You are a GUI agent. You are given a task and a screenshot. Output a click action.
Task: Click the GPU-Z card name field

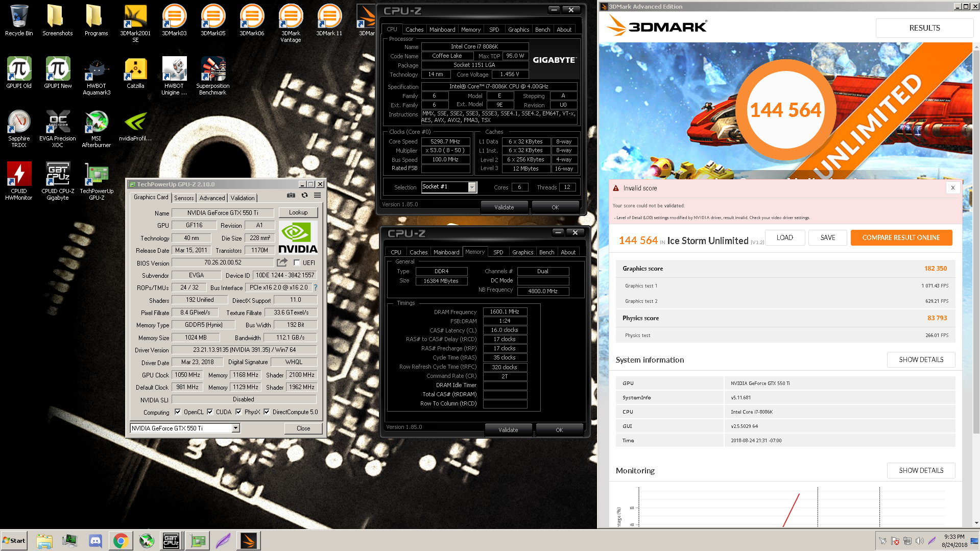tap(223, 213)
